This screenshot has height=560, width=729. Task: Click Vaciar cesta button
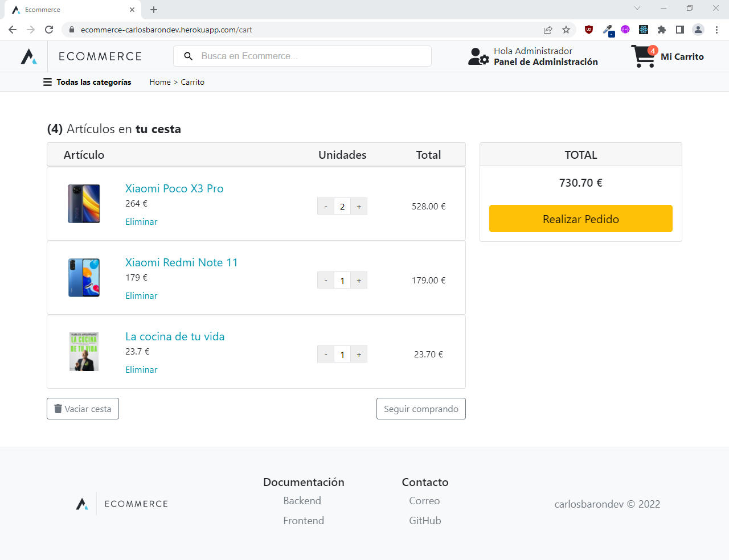(83, 409)
